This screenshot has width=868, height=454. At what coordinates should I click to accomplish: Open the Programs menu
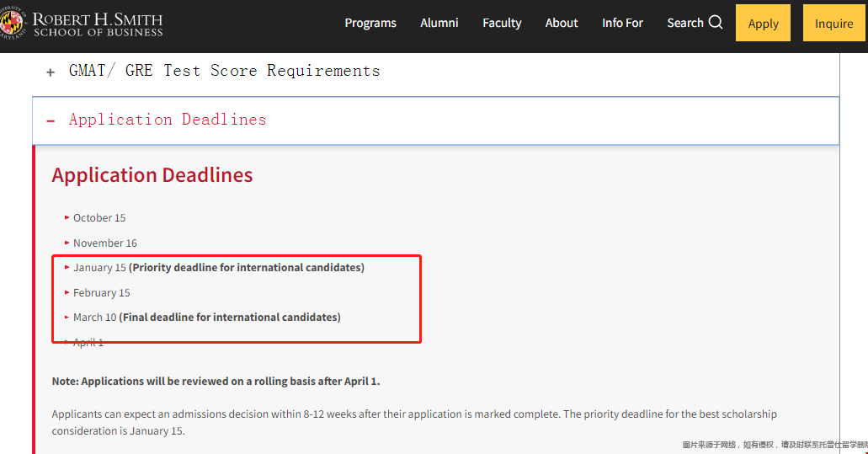tap(370, 23)
